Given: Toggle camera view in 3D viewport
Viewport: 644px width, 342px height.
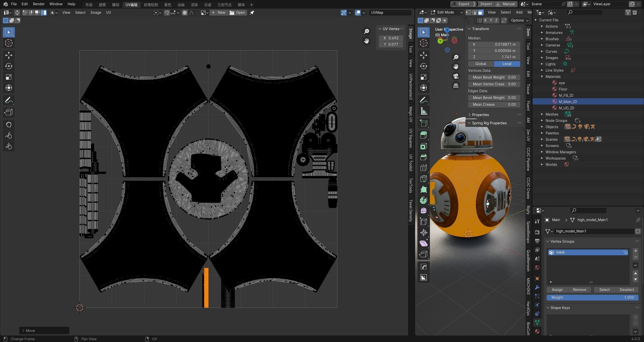Looking at the screenshot, I should (456, 76).
